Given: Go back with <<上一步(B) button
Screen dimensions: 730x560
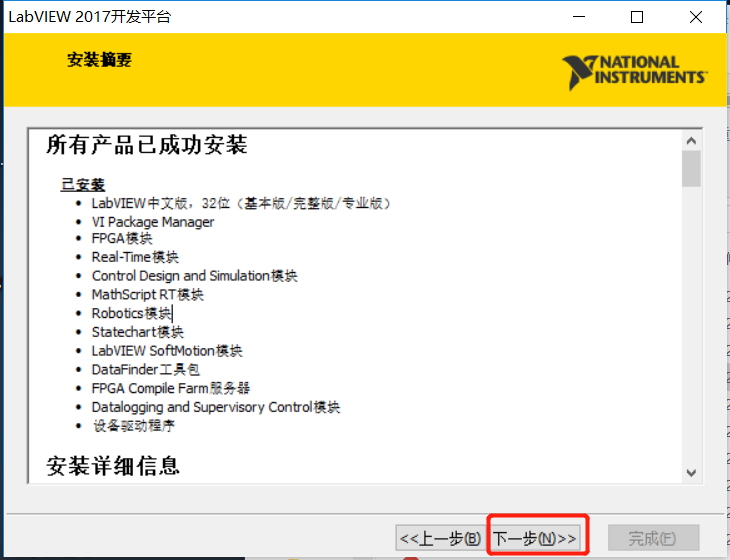Looking at the screenshot, I should coord(440,539).
